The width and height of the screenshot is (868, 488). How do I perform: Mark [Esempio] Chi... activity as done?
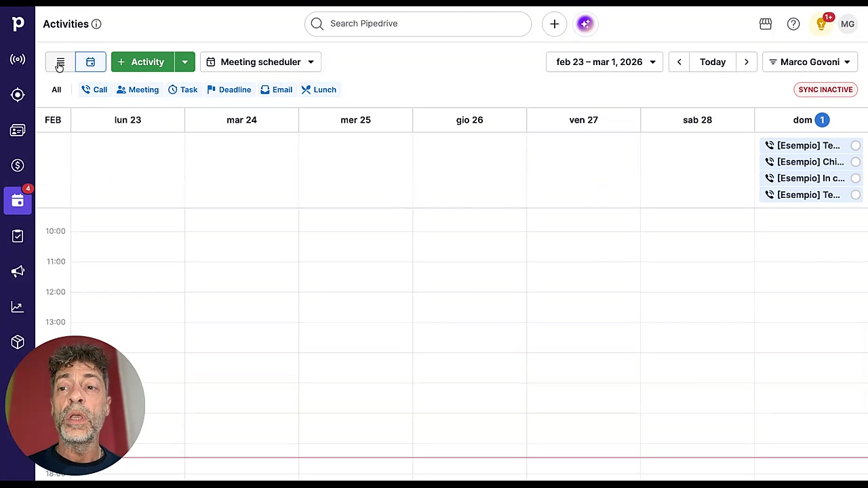tap(856, 162)
